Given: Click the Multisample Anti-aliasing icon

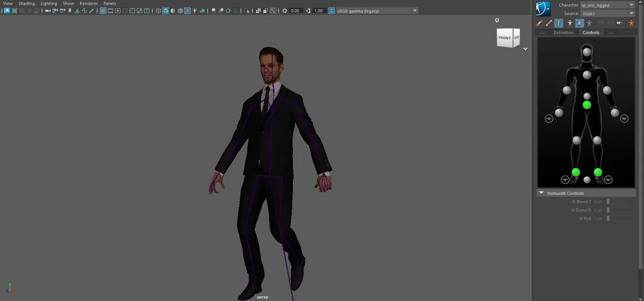Looking at the screenshot, I should pos(228,11).
